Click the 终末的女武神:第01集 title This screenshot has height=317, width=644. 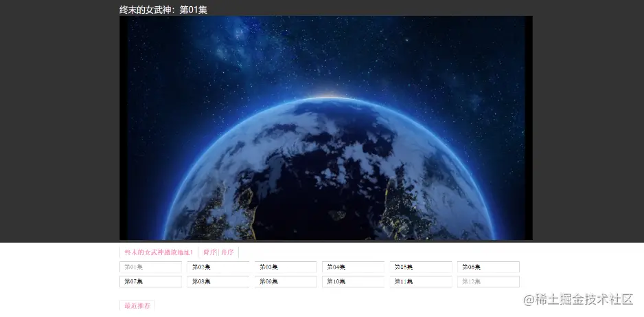click(x=163, y=10)
